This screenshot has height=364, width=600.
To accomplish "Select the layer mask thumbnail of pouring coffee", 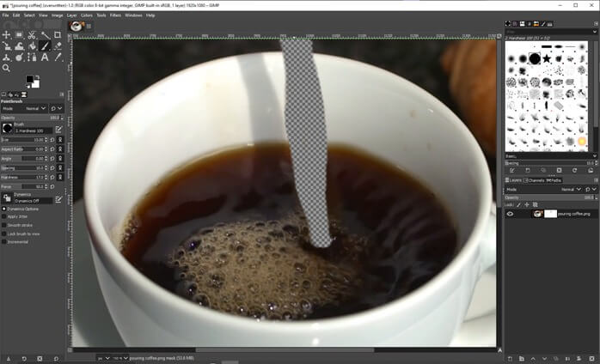I will [x=550, y=214].
